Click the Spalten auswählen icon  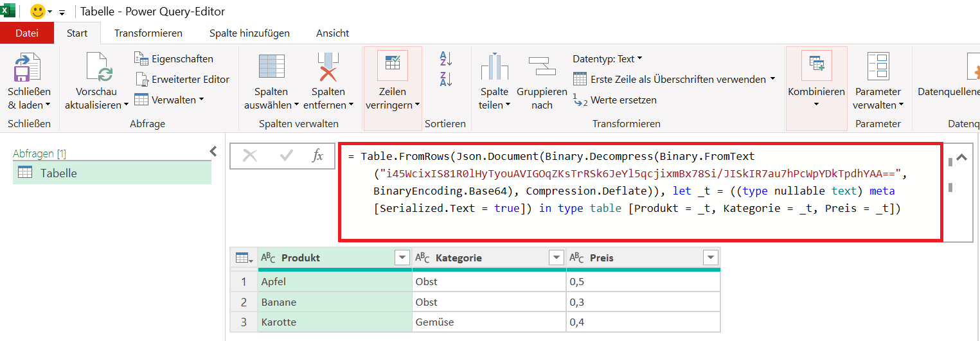click(x=271, y=66)
